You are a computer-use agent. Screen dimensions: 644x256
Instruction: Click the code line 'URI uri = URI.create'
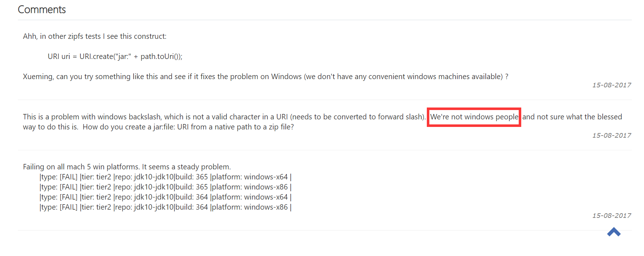tap(115, 56)
